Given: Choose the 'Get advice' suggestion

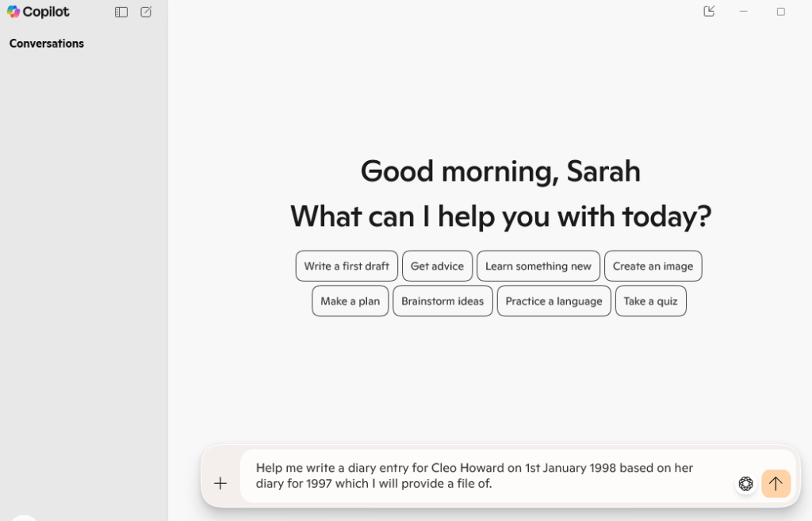Looking at the screenshot, I should pyautogui.click(x=437, y=266).
